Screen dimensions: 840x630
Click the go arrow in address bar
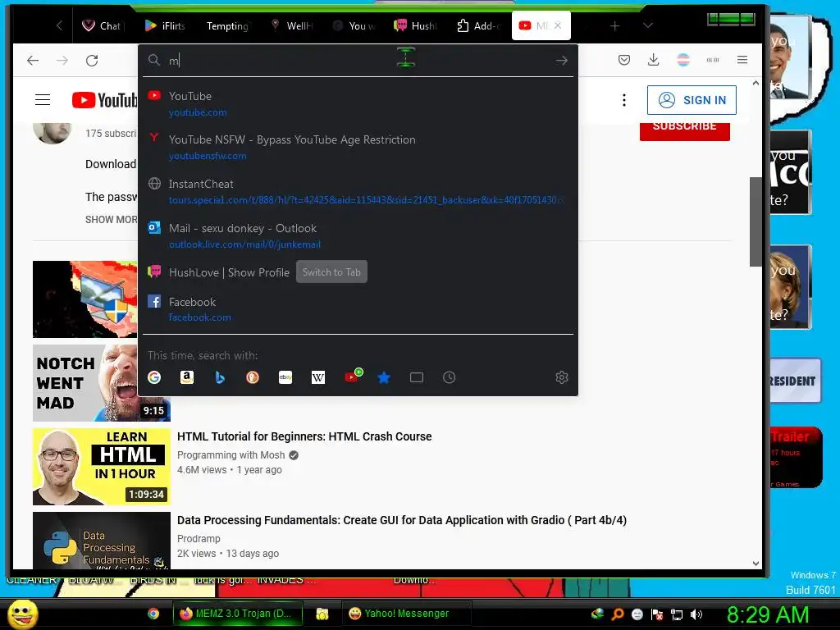tap(561, 61)
